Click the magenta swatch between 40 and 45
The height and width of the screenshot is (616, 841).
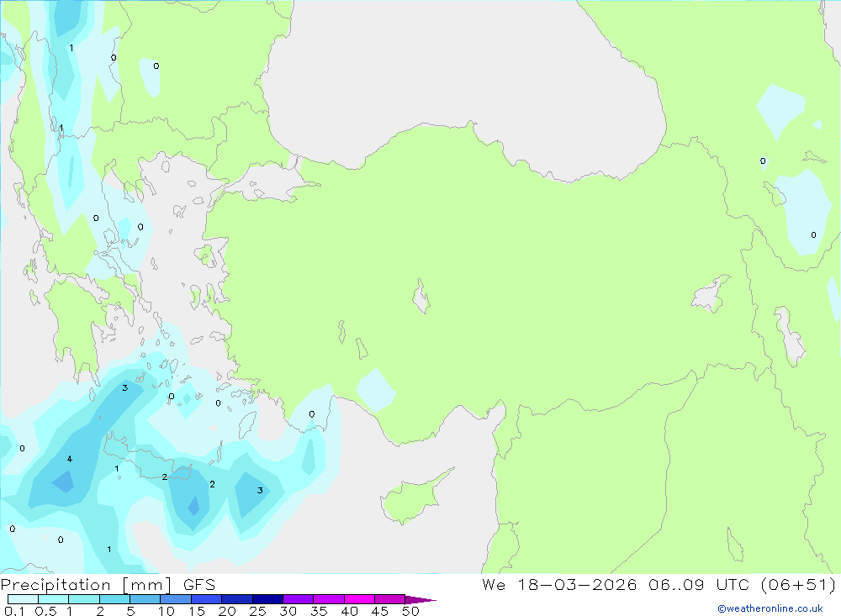[359, 599]
